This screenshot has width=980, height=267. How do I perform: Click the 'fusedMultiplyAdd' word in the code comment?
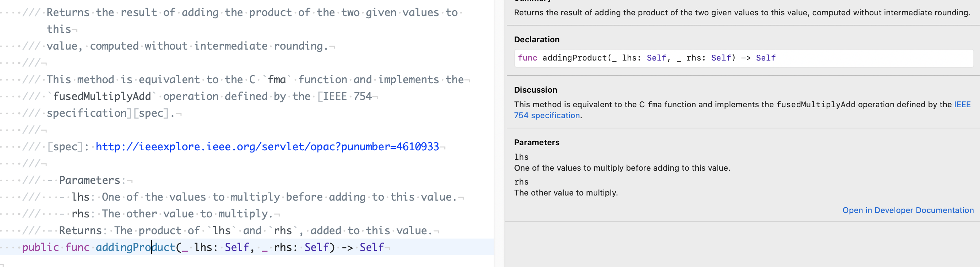[102, 96]
